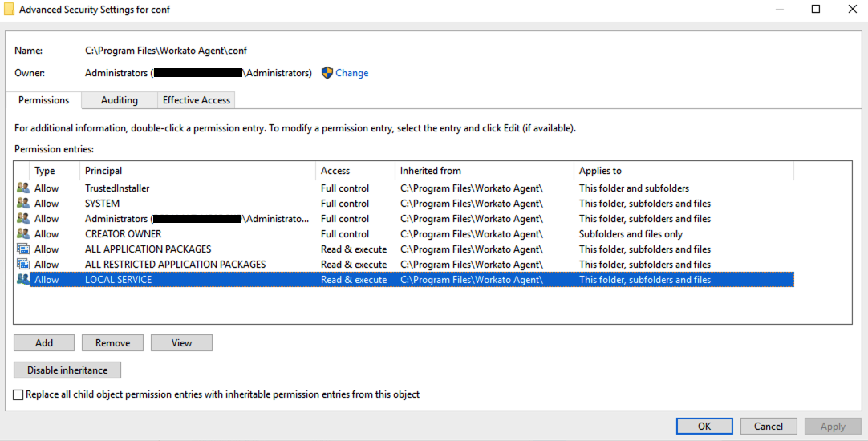
Task: Enable Replace all child object permission entries checkbox
Action: (x=18, y=395)
